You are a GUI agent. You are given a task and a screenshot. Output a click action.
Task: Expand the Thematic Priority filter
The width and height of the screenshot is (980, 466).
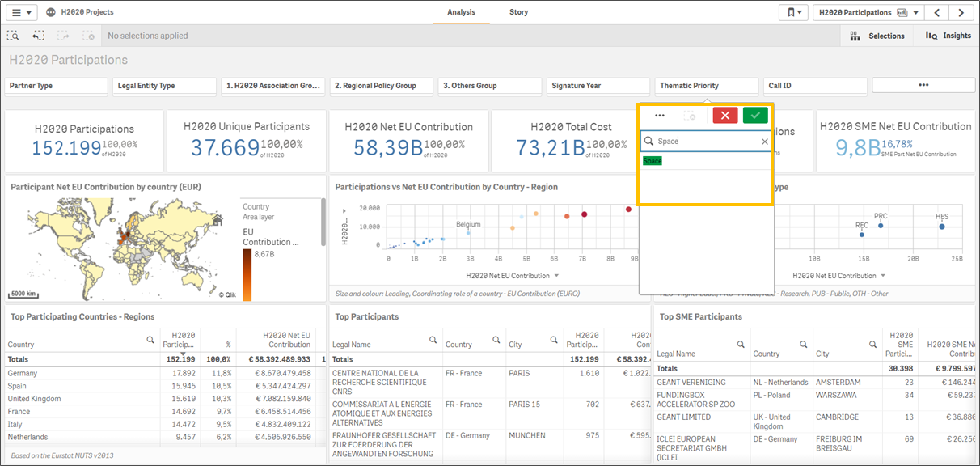click(x=708, y=86)
